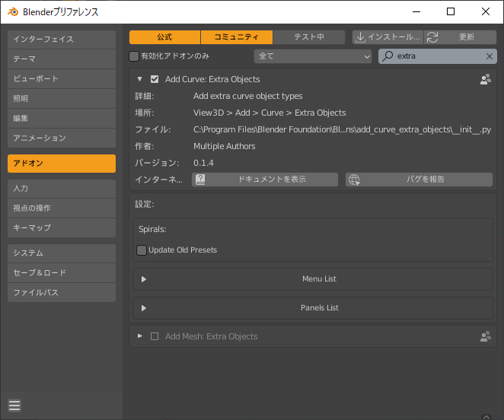Close the Blender preferences window
504x420 pixels.
(x=486, y=12)
